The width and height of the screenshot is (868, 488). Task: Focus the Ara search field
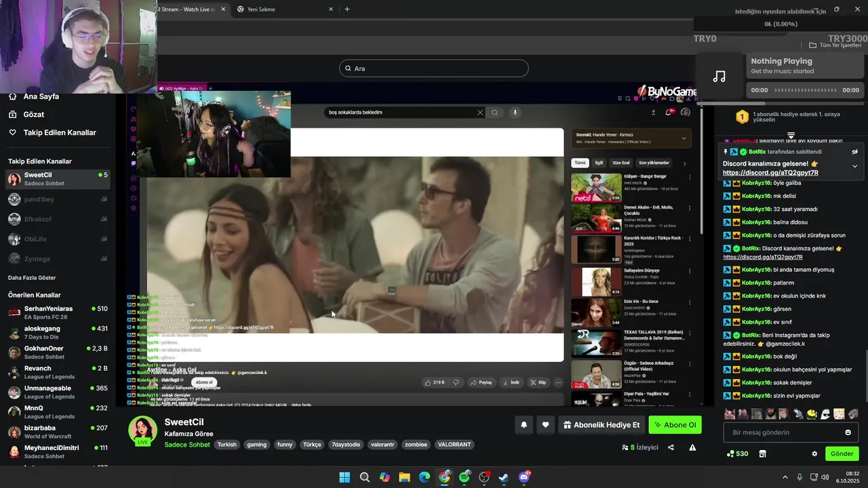(x=434, y=68)
